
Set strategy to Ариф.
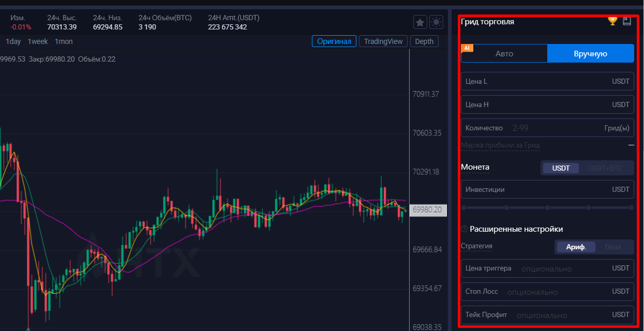pyautogui.click(x=576, y=247)
